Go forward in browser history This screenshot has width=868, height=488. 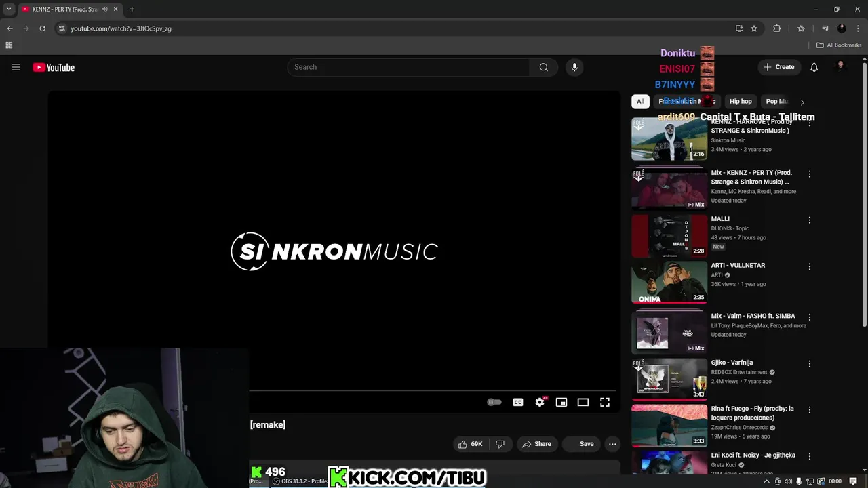(26, 28)
